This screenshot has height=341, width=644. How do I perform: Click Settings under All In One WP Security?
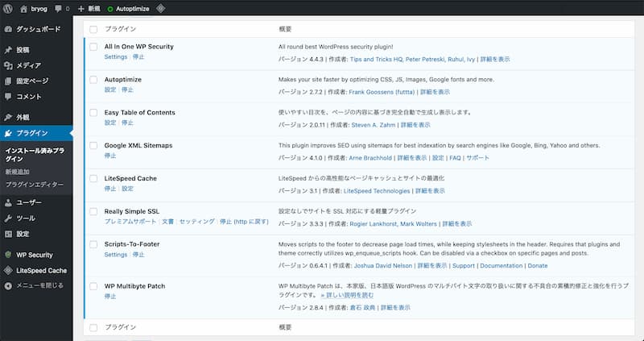click(116, 56)
